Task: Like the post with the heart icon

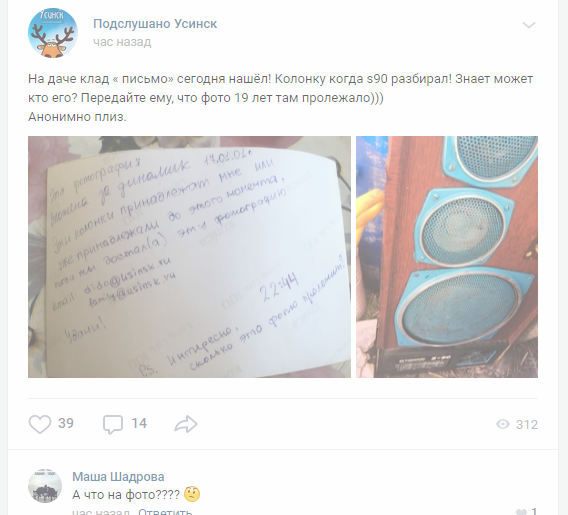Action: [x=40, y=424]
